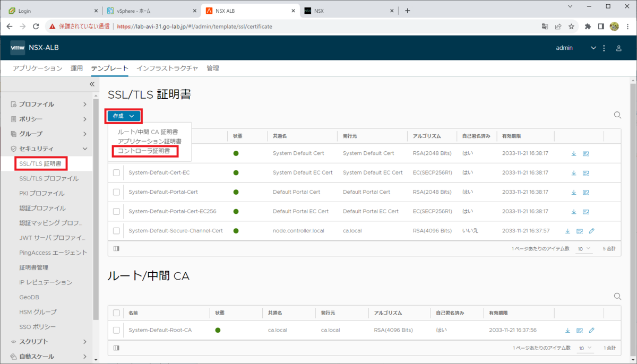Open admin user dropdown in header
Viewport: 637px width, 364px height.
[575, 48]
